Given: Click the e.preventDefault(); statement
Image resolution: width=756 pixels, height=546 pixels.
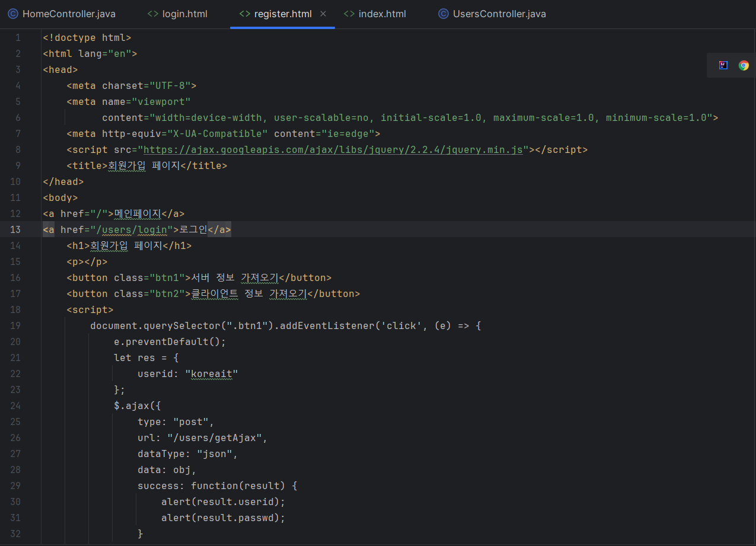Looking at the screenshot, I should (x=170, y=342).
